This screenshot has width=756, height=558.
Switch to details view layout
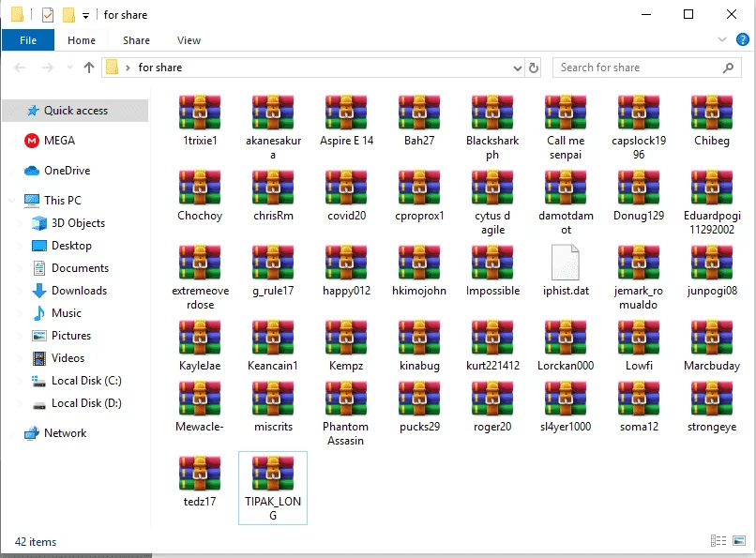(x=718, y=541)
